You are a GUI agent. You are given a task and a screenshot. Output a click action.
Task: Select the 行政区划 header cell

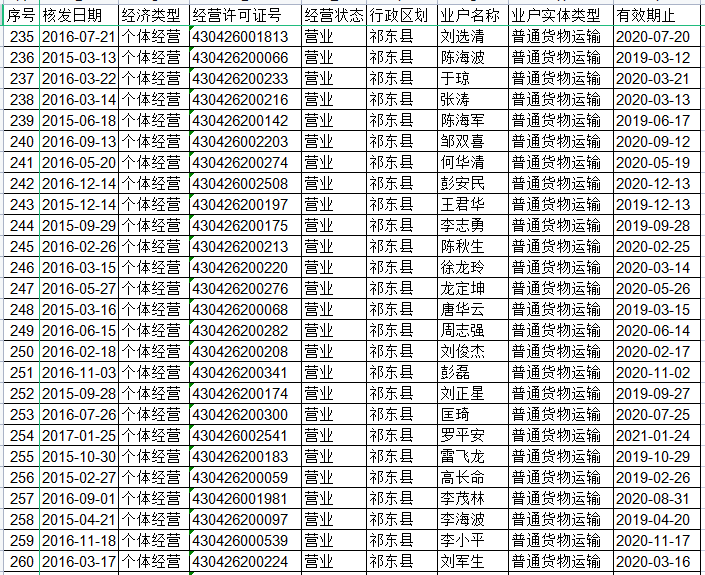tap(400, 16)
